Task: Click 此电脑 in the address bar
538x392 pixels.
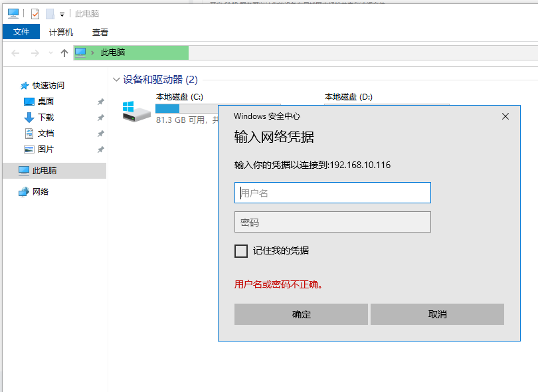Action: 113,52
